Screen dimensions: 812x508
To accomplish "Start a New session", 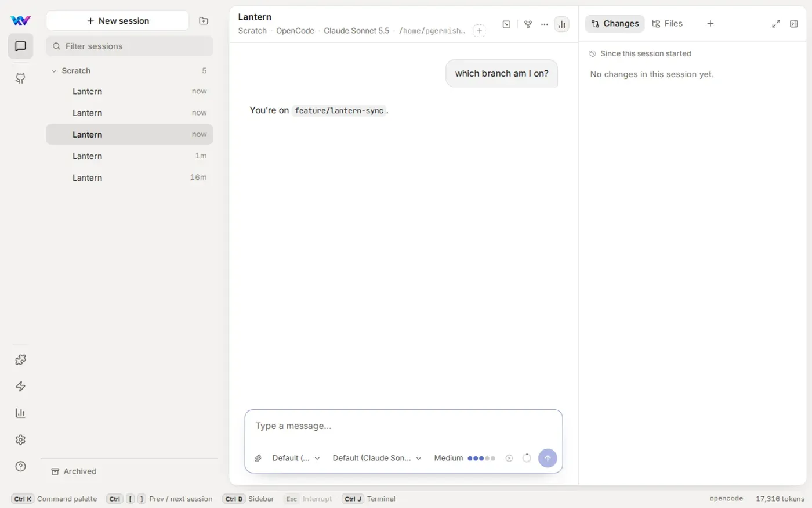I will (x=118, y=21).
